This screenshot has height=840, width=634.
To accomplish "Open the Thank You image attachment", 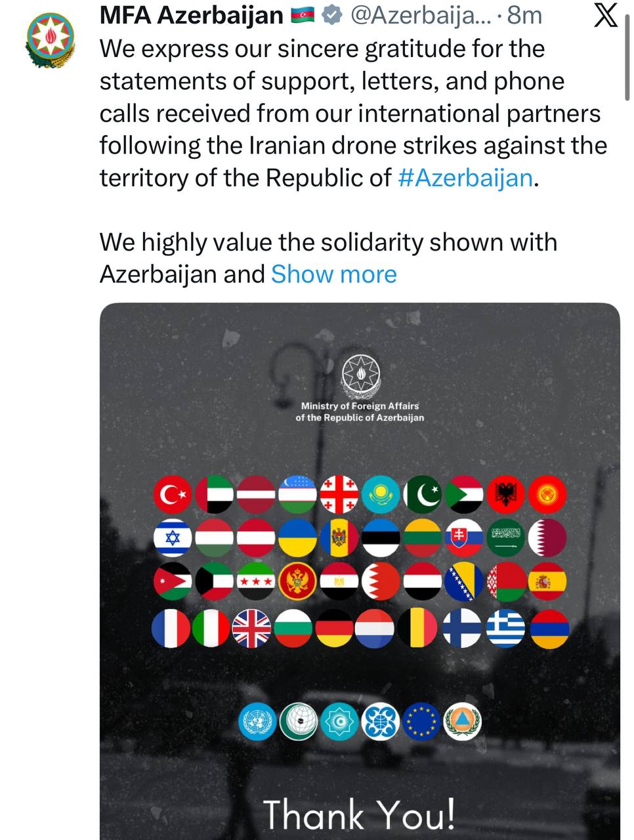I will [x=360, y=656].
